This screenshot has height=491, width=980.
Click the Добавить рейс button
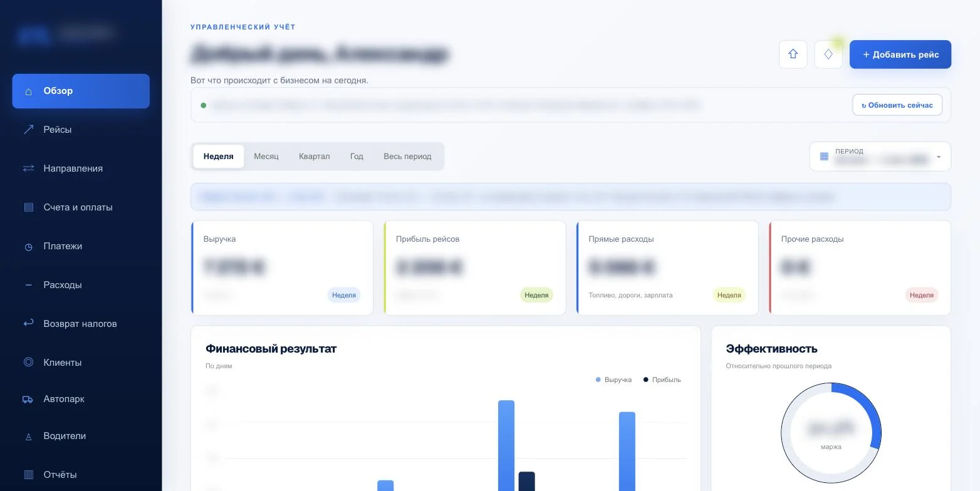pyautogui.click(x=900, y=54)
